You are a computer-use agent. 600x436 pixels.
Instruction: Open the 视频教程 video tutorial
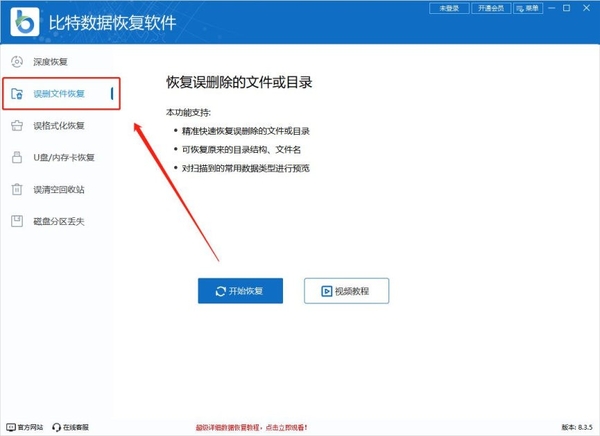pyautogui.click(x=346, y=291)
